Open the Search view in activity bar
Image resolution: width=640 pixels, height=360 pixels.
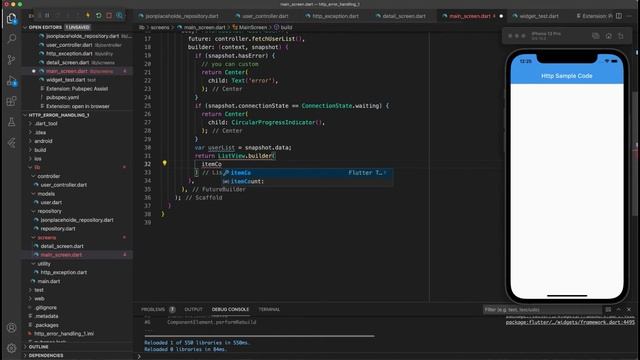pyautogui.click(x=11, y=39)
